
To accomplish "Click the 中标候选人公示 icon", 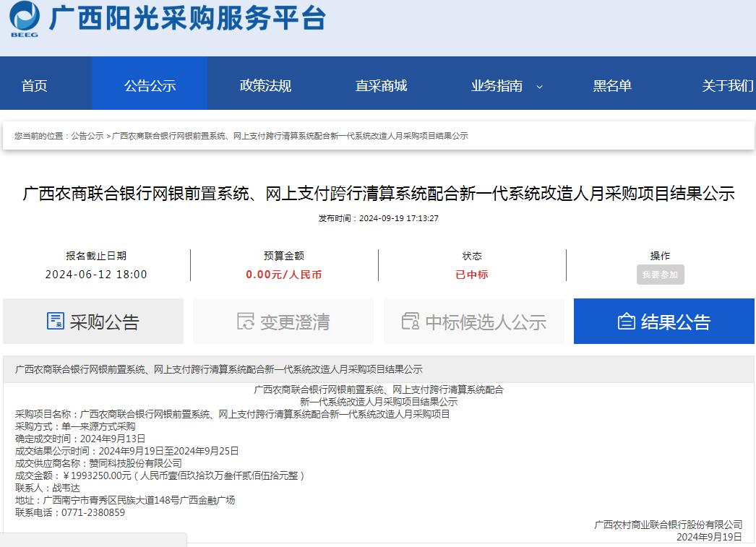I will 411,321.
